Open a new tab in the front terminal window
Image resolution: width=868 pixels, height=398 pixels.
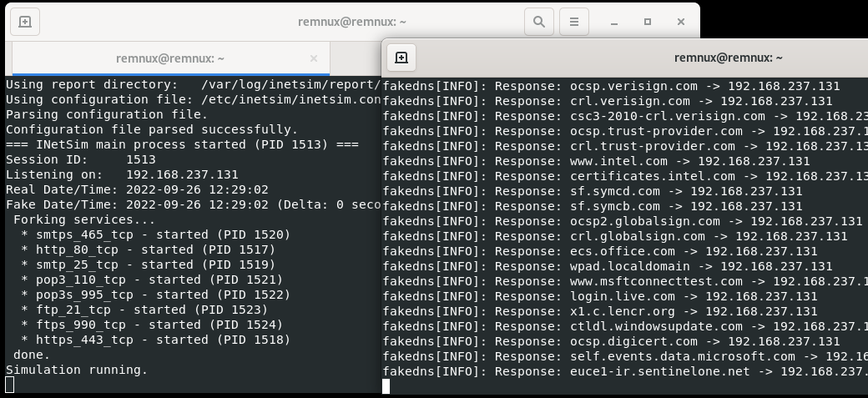401,58
